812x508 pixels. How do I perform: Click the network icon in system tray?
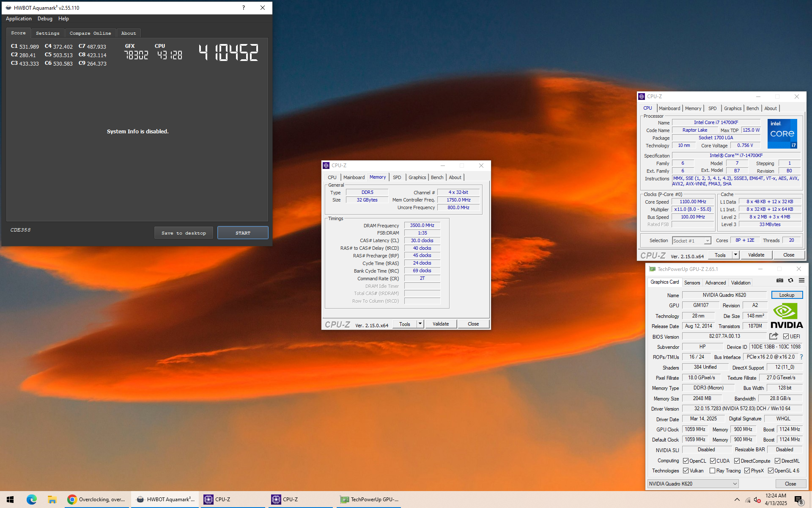click(748, 500)
